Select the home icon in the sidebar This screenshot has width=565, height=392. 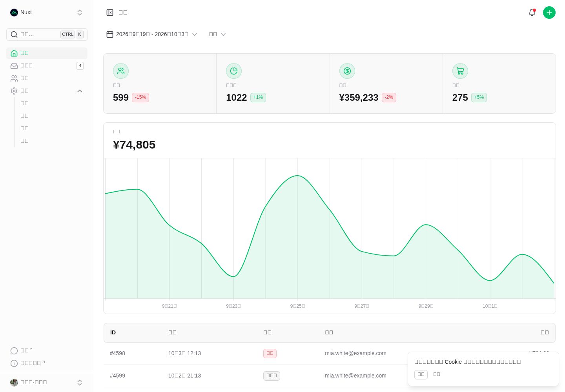point(14,53)
